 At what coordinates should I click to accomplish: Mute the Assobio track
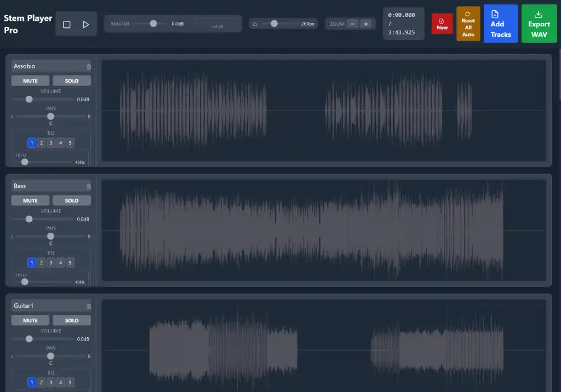click(31, 81)
